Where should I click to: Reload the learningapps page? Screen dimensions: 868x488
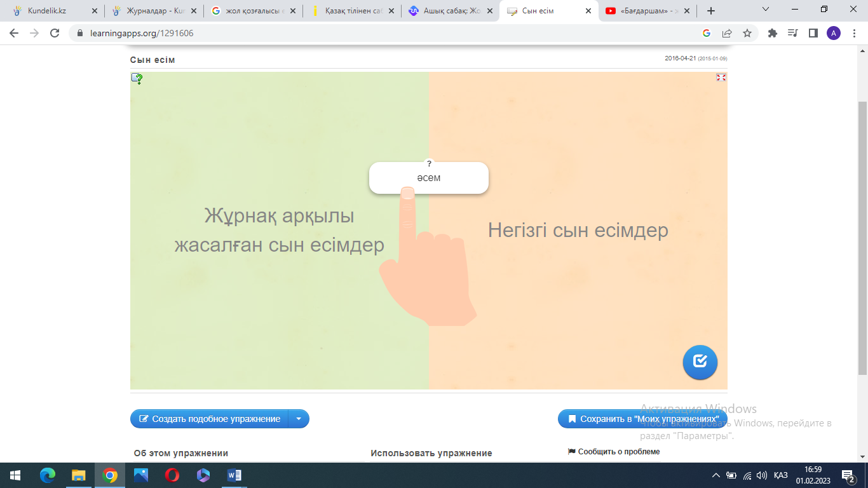click(x=55, y=33)
